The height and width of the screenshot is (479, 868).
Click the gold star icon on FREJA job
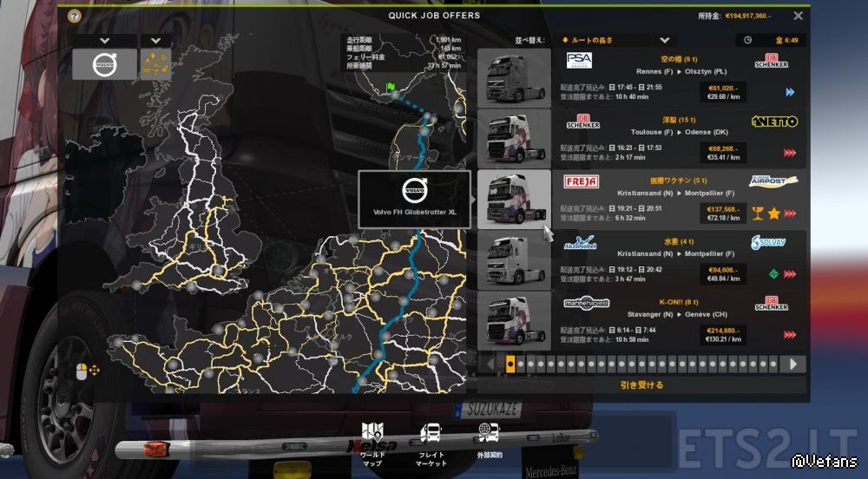774,213
